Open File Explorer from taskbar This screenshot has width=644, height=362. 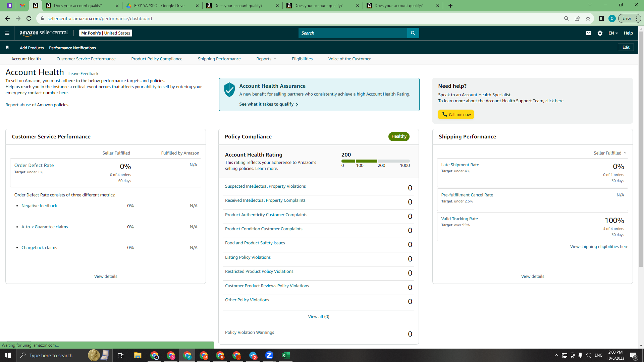[x=138, y=355]
